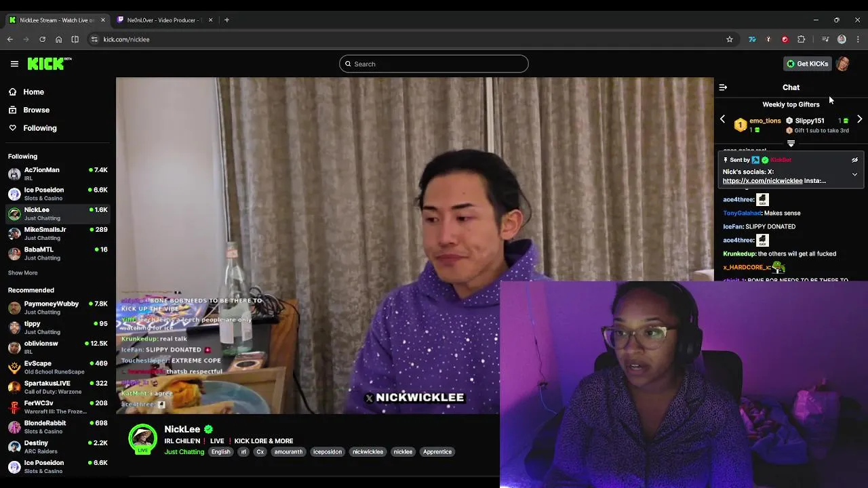Click the IceFan username in chat
The width and height of the screenshot is (868, 488).
pos(733,226)
